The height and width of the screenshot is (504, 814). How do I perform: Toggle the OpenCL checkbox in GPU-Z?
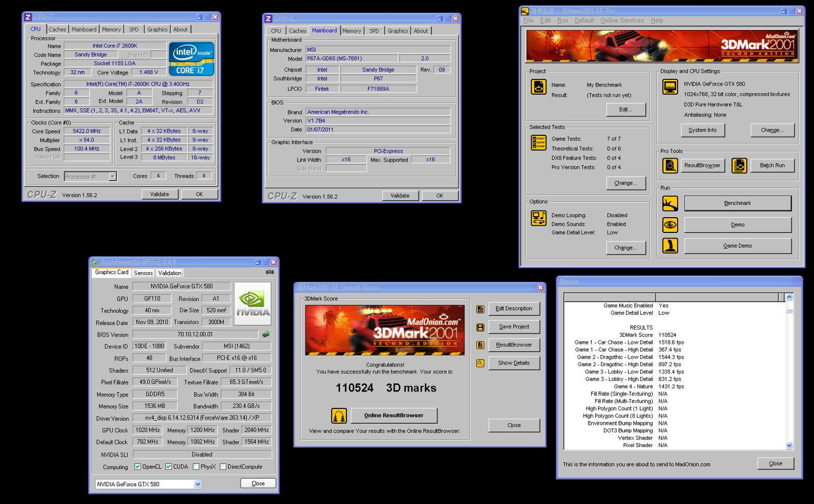pos(137,466)
